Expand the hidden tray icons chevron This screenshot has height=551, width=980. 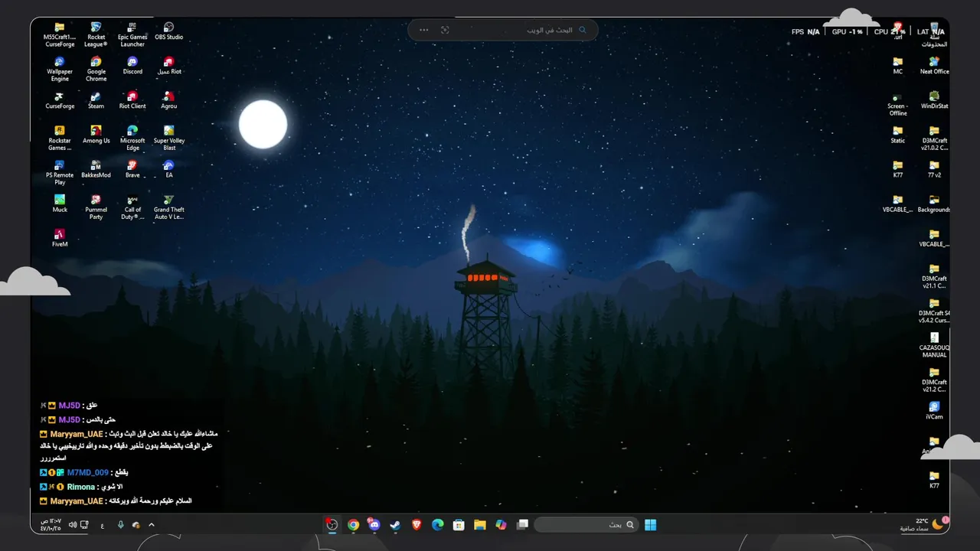(x=152, y=524)
